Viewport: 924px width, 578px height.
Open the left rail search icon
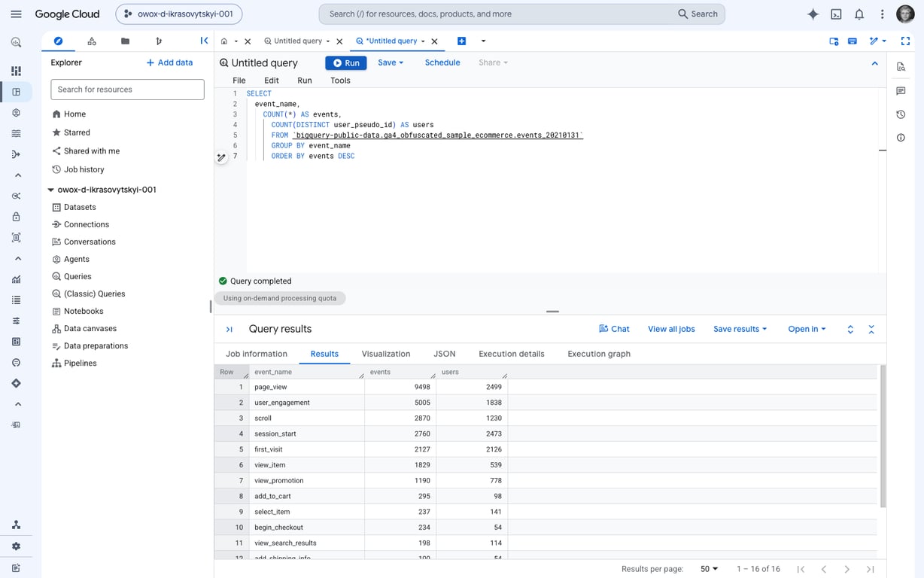point(16,43)
